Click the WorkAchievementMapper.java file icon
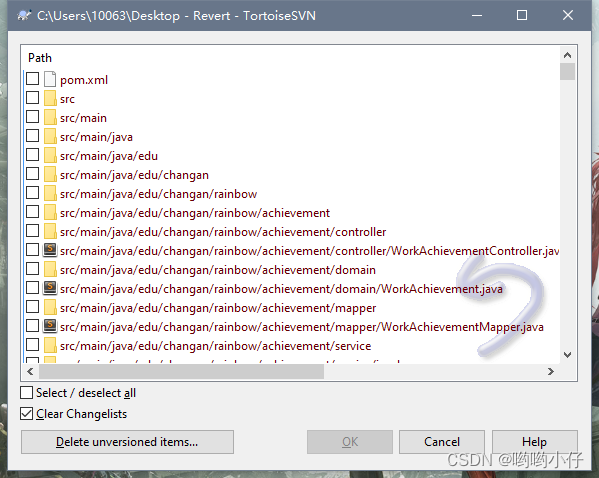Screen dimensions: 599x478 coord(50,326)
